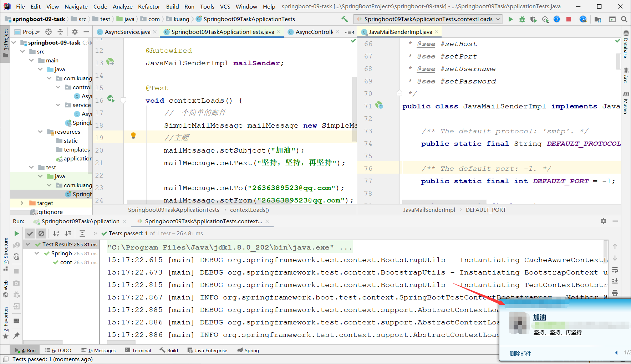Viewport: 631px width, 364px height.
Task: Click the locate target icon in Project panel
Action: (49, 32)
